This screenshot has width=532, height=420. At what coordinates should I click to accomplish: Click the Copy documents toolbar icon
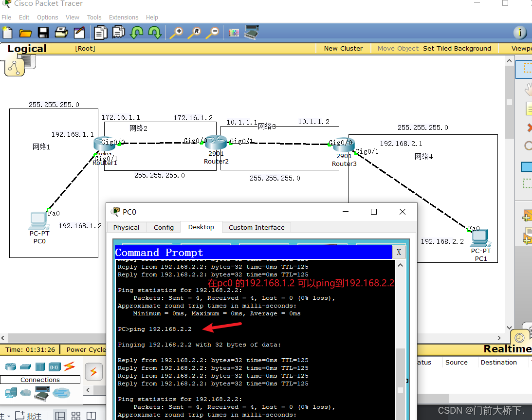click(100, 33)
